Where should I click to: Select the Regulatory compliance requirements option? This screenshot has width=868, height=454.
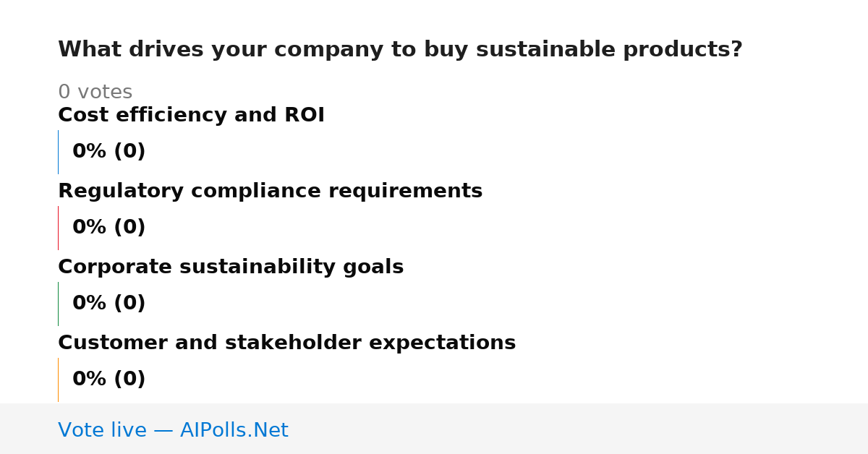[x=270, y=191]
